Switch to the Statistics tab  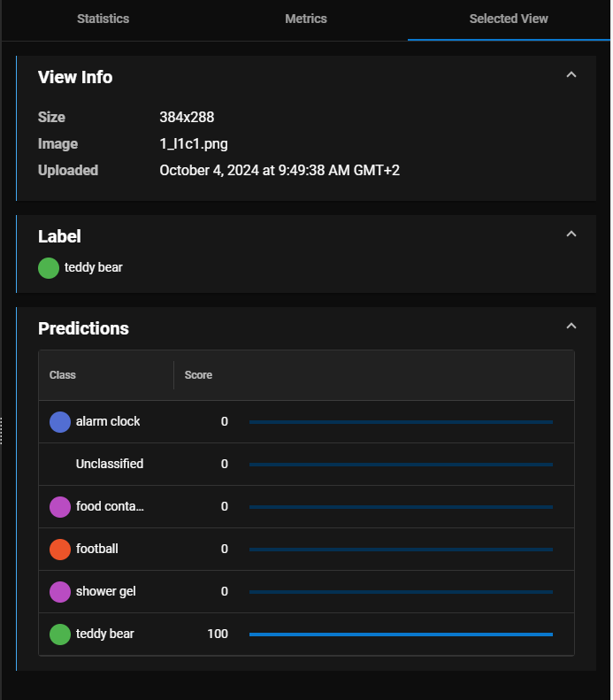pos(103,19)
